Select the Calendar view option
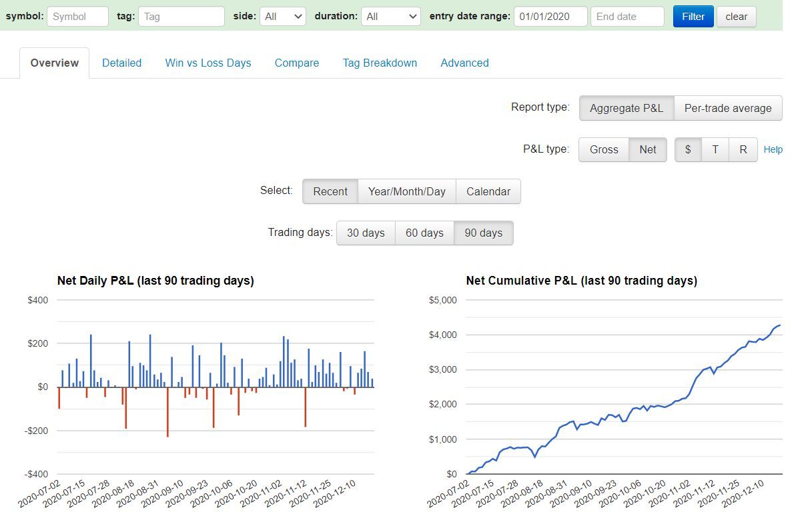The width and height of the screenshot is (806, 532). click(488, 191)
